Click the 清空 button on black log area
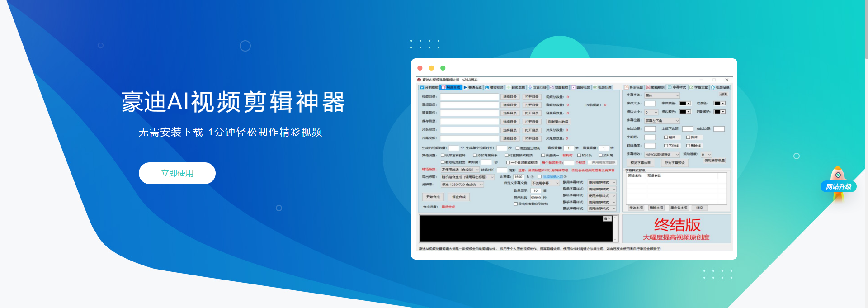 (x=607, y=219)
